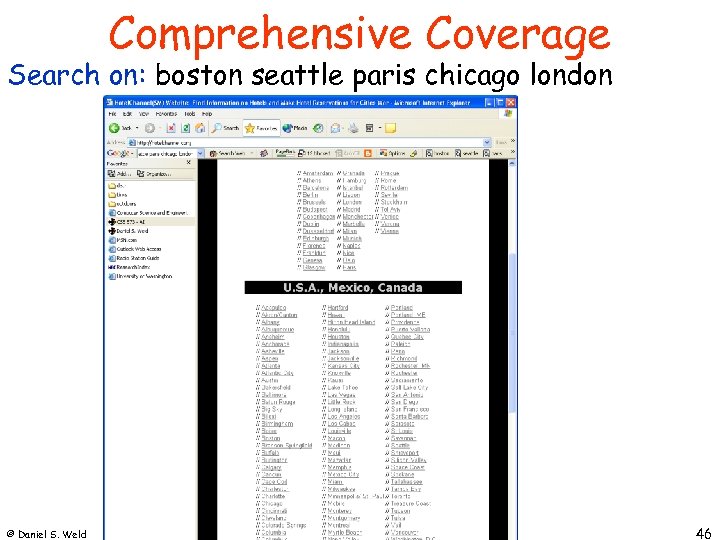The width and height of the screenshot is (720, 540).
Task: Click the 'boston' find-word button
Action: click(x=438, y=154)
